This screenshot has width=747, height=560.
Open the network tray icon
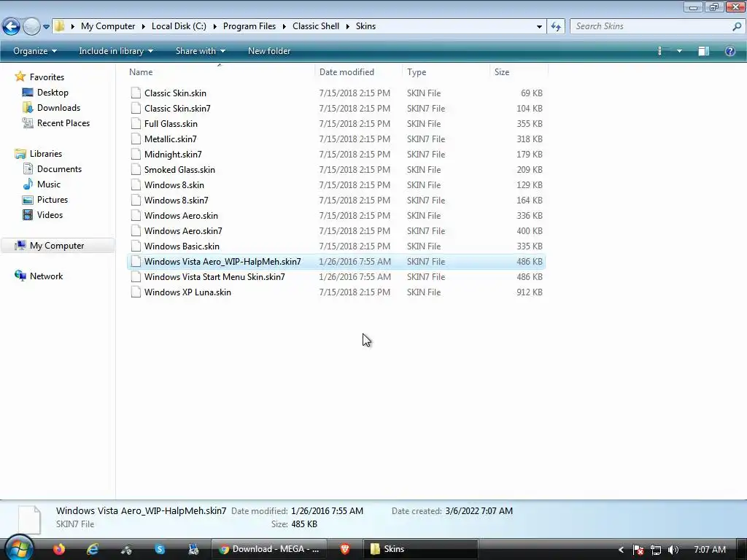point(656,550)
